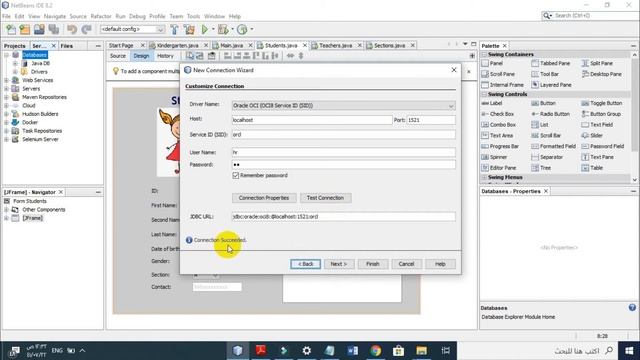Open Google Chrome from the taskbar
Screen dimensions: 640x360
pos(376,351)
